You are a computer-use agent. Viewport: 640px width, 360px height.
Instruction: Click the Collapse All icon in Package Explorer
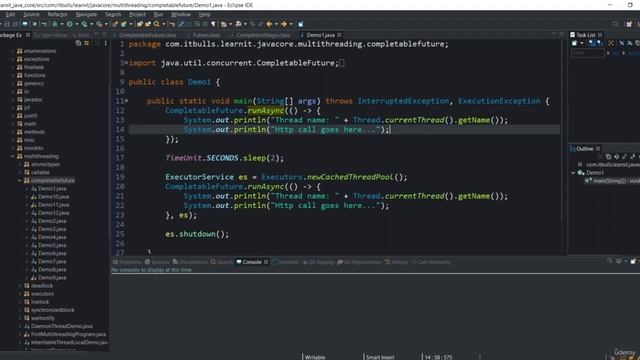tap(78, 43)
